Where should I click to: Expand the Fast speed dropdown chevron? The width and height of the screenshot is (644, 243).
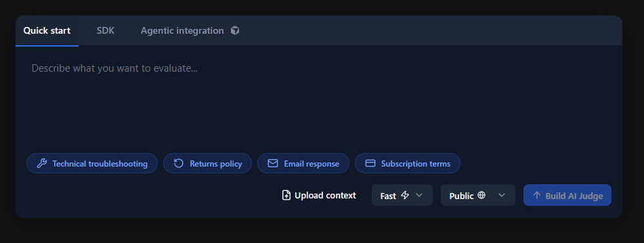(419, 195)
